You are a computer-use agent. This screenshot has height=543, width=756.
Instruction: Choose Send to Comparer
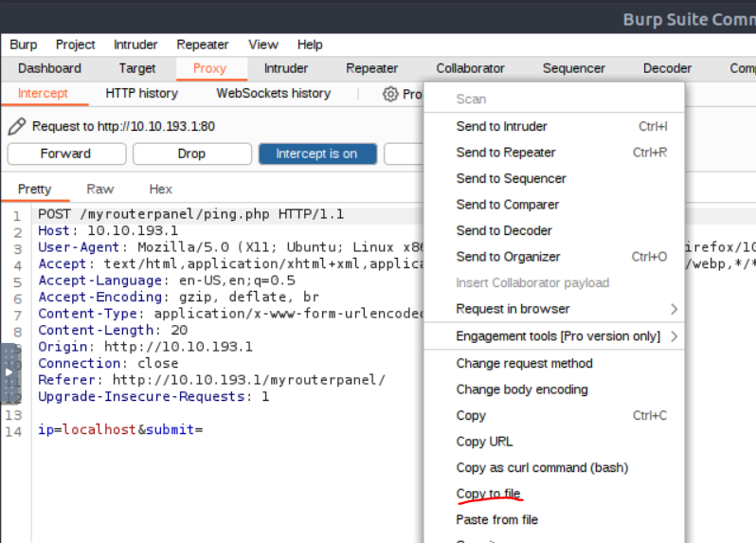554,205
